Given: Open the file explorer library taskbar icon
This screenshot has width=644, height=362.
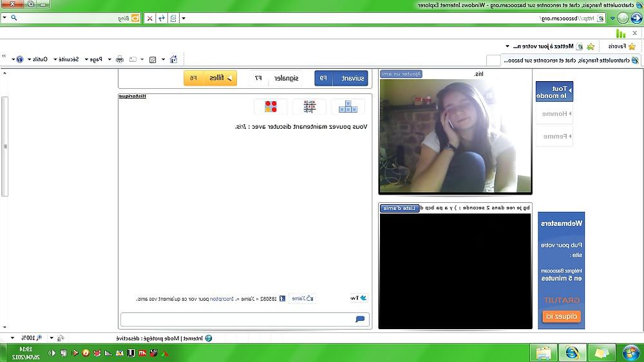Looking at the screenshot, I should [544, 353].
